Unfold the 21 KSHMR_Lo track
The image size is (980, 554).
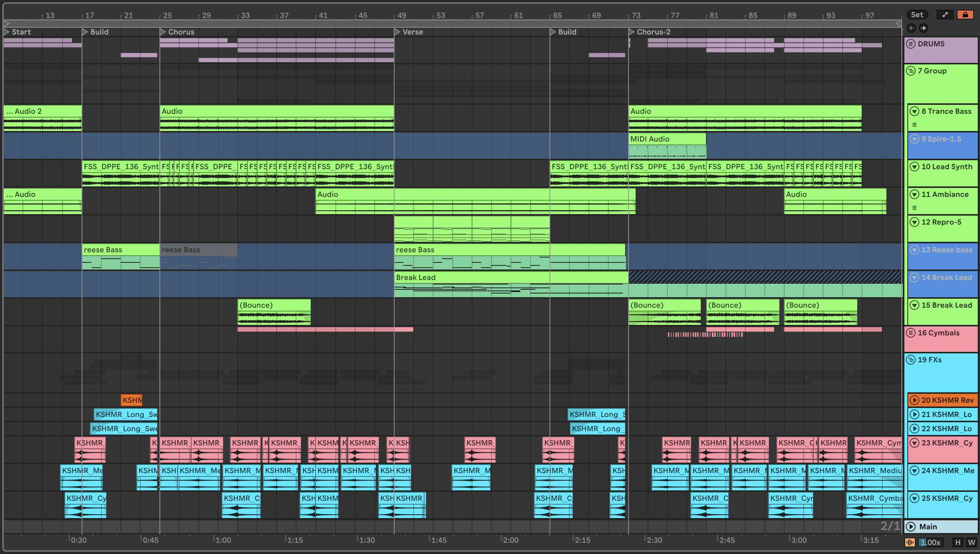[914, 414]
